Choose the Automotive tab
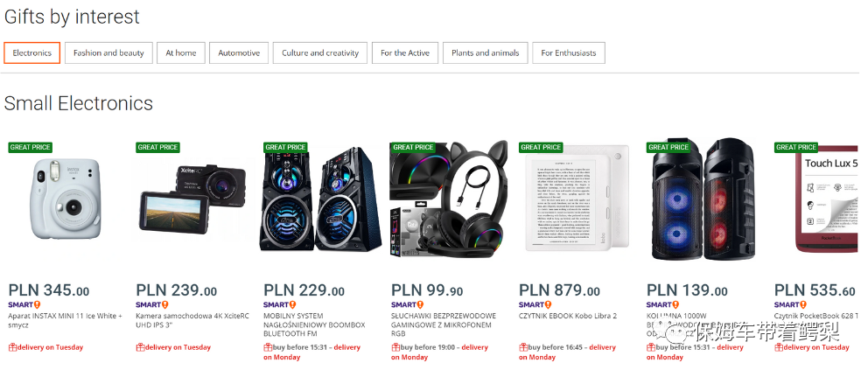868x370 pixels. 239,53
